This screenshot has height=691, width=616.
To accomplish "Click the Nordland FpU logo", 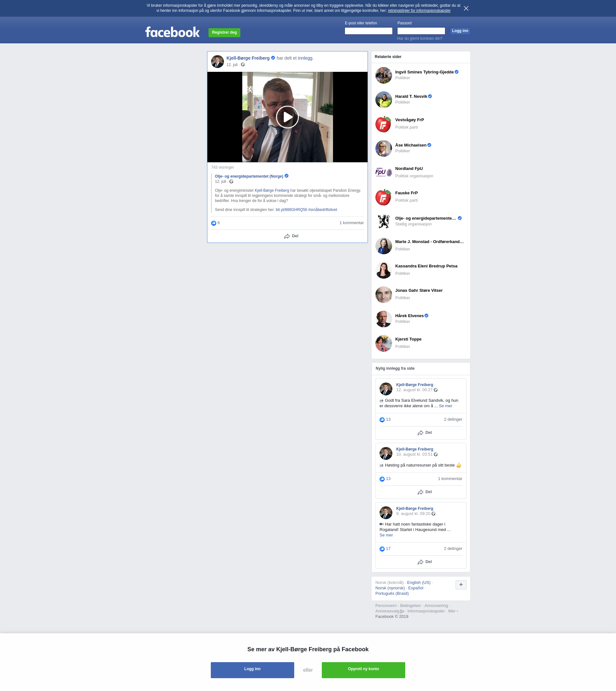I will click(383, 173).
